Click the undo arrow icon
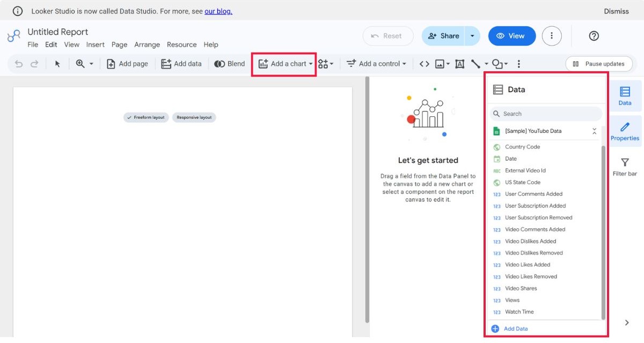644x343 pixels. 19,64
